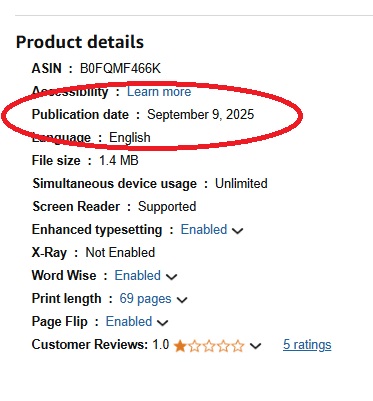Click the second empty star icon

[x=194, y=346]
